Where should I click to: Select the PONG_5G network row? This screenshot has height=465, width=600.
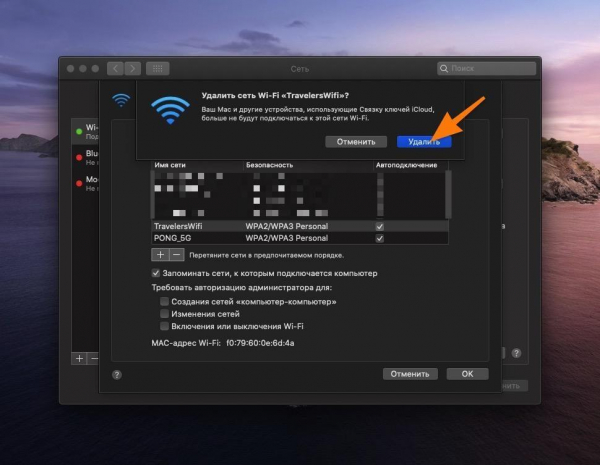pos(300,238)
